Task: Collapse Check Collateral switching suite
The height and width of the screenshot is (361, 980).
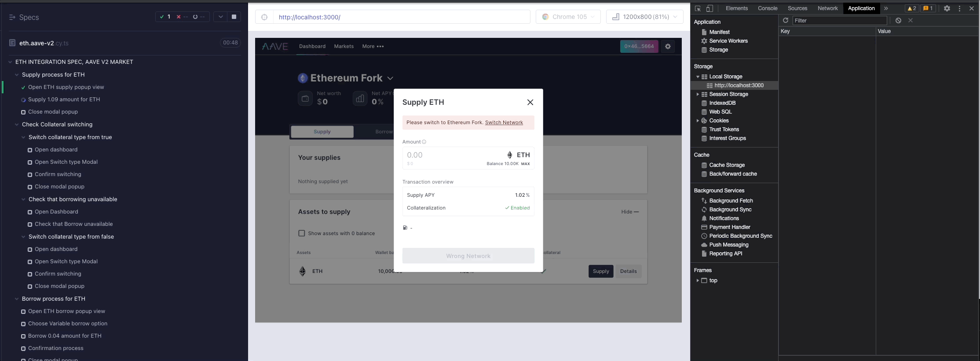Action: tap(17, 125)
